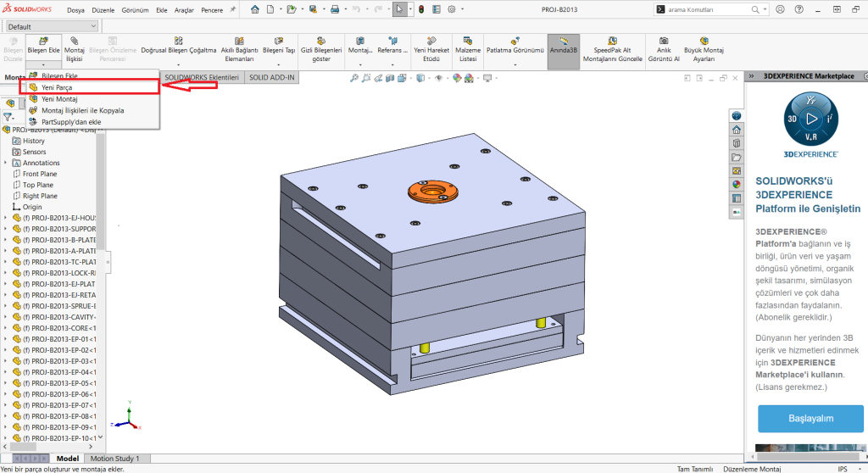Expand the PROJ-B2013-CORE component node
Screen dimensions: 868x473
[x=6, y=328]
